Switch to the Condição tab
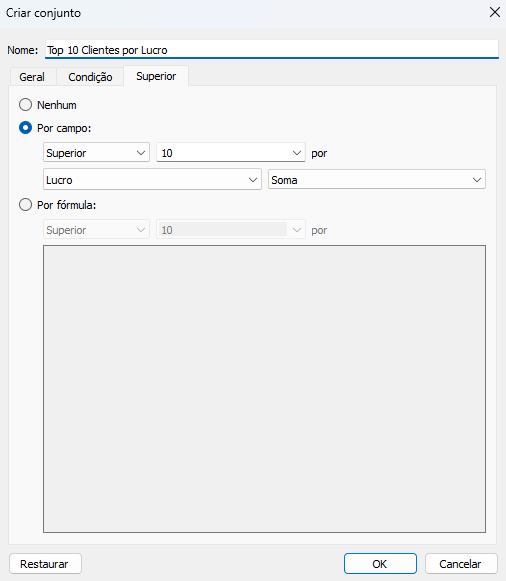 click(90, 77)
